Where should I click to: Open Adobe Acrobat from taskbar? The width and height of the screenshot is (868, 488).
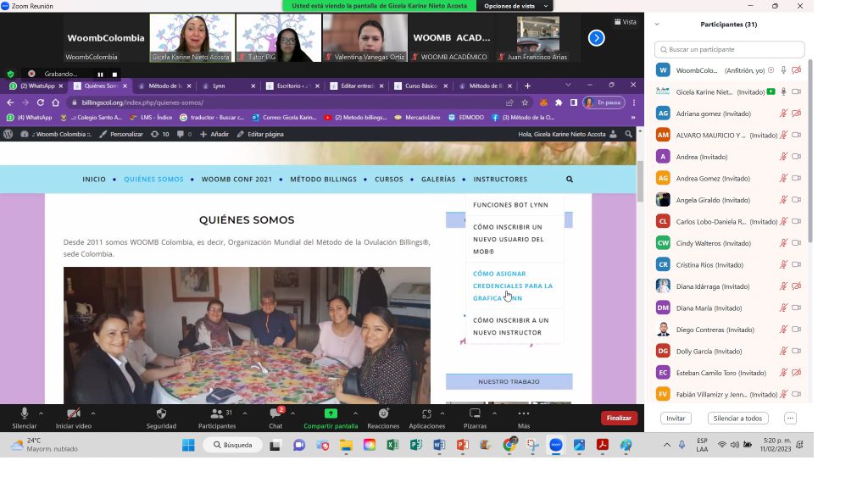pos(603,445)
